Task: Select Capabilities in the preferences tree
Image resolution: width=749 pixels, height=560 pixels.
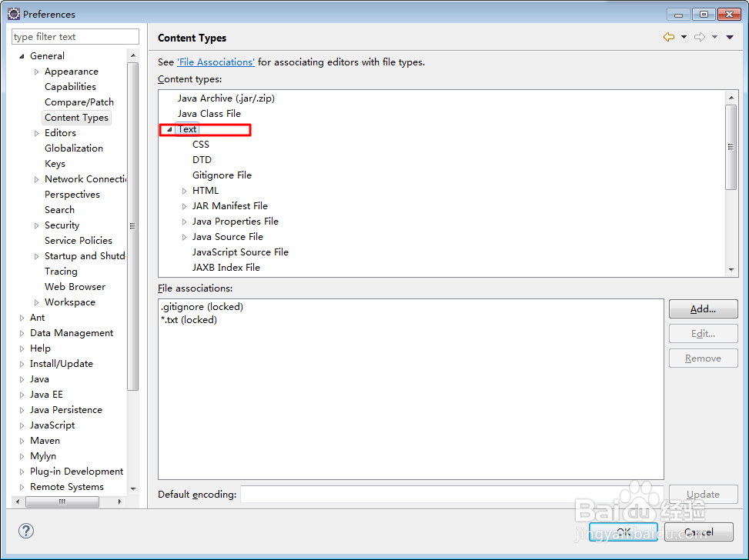Action: coord(70,86)
